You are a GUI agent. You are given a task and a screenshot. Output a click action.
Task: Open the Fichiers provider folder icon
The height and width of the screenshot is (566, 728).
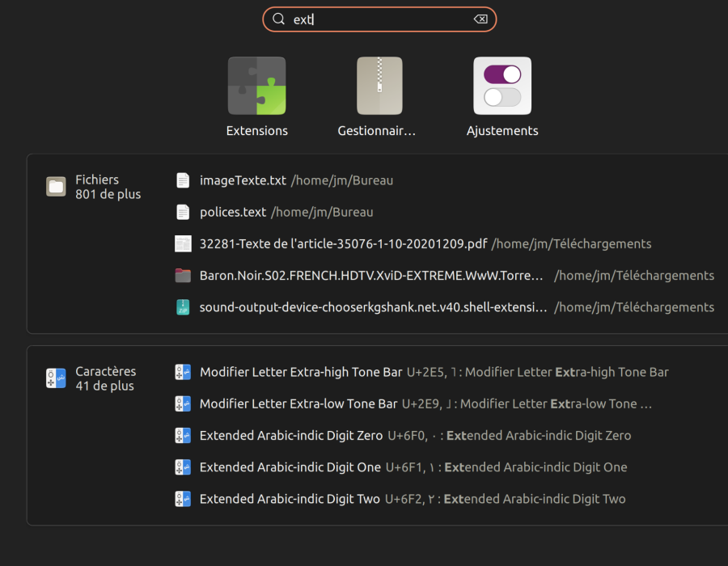56,187
